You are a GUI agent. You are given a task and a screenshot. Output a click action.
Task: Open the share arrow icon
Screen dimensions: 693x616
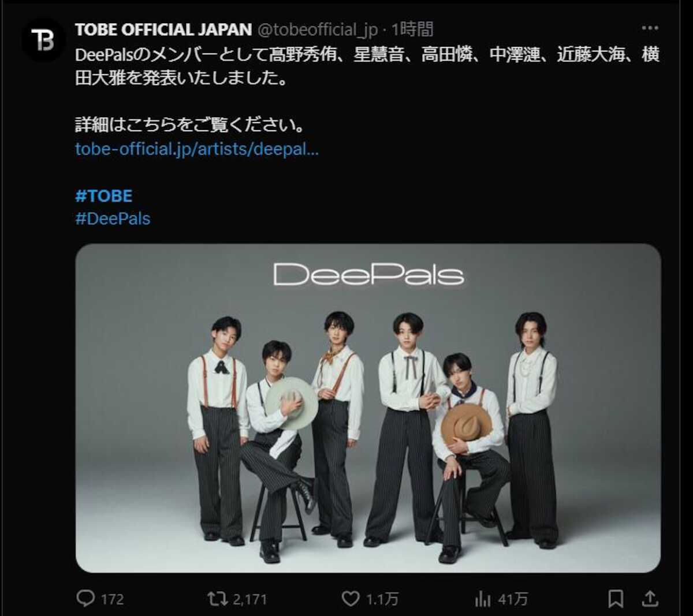650,599
